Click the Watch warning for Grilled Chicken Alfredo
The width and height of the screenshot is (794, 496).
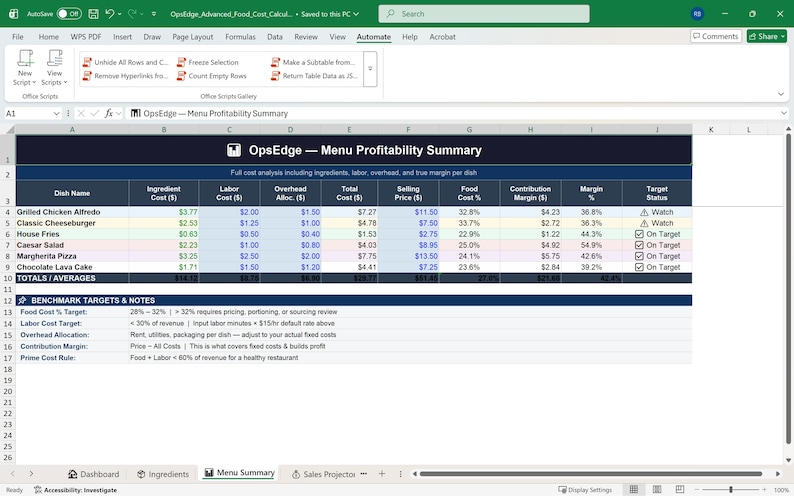pyautogui.click(x=657, y=212)
